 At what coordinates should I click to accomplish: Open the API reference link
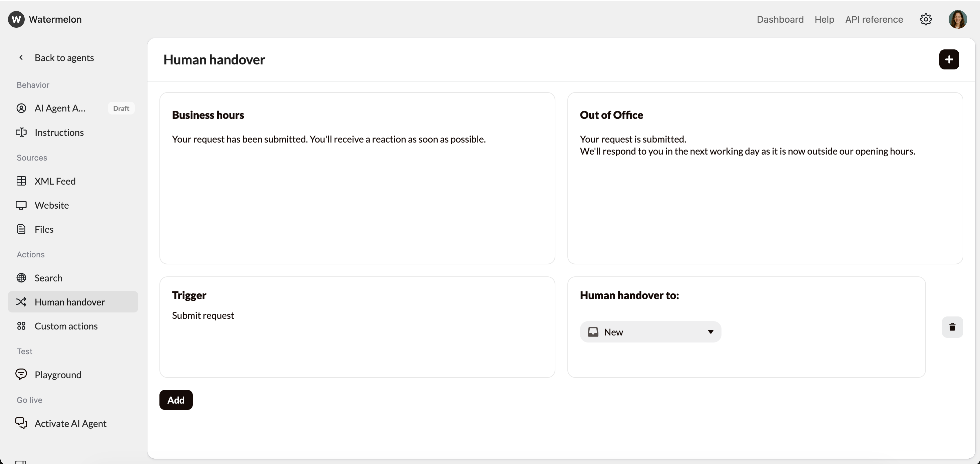tap(874, 19)
